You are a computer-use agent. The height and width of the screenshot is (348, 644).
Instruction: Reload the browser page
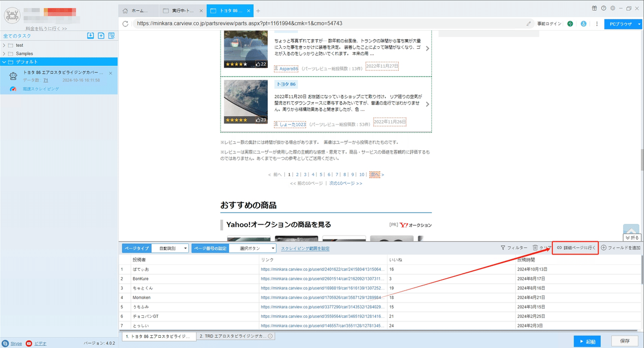pyautogui.click(x=126, y=24)
